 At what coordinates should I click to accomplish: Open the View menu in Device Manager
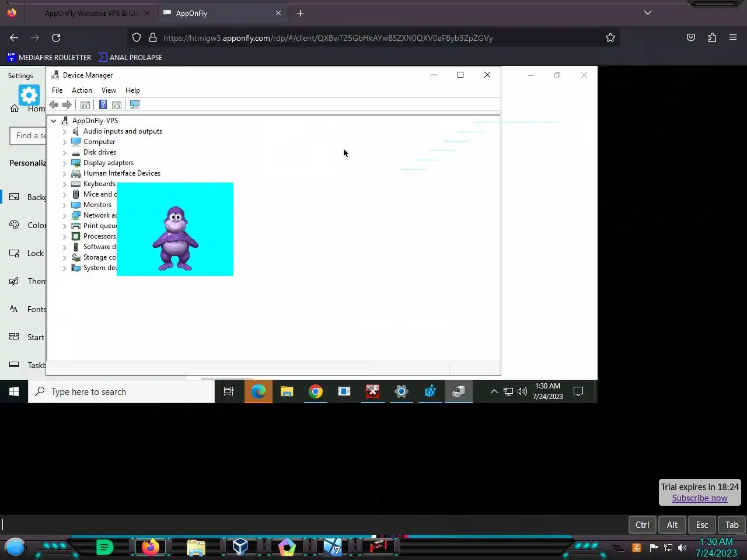(x=109, y=90)
